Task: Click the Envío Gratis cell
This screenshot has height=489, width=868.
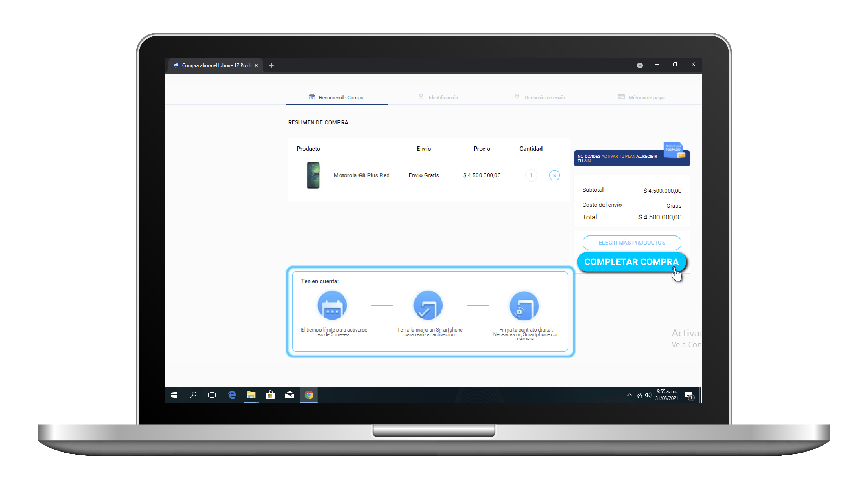Action: point(423,175)
